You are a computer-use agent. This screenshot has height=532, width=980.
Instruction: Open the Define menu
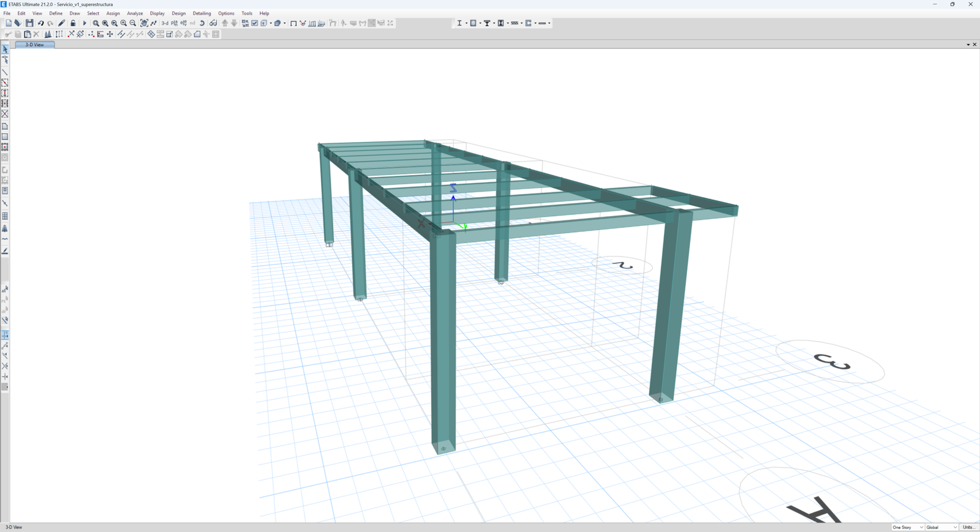[x=56, y=13]
